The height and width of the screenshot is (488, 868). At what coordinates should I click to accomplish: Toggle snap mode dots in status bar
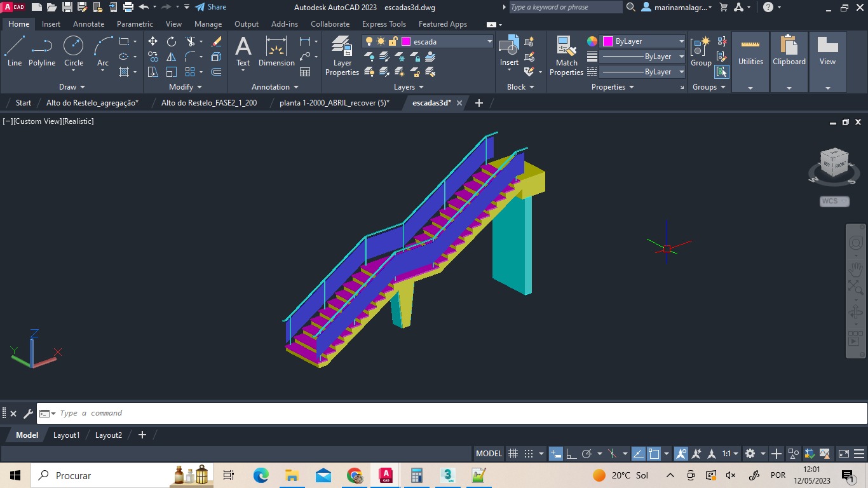click(x=529, y=454)
